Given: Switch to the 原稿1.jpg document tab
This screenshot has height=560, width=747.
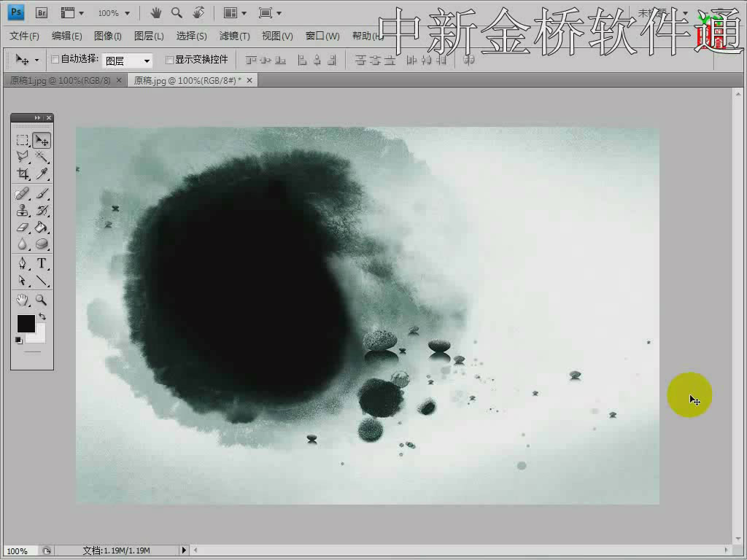Looking at the screenshot, I should click(60, 80).
